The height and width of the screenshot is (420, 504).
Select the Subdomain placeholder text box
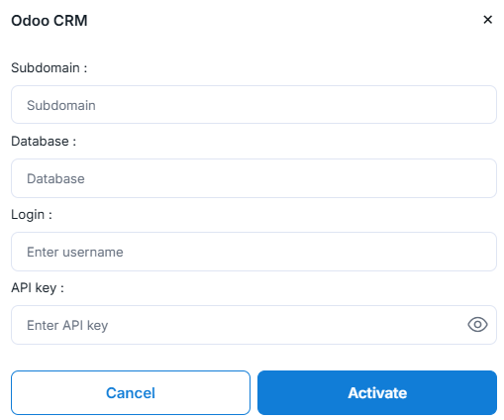pos(253,105)
